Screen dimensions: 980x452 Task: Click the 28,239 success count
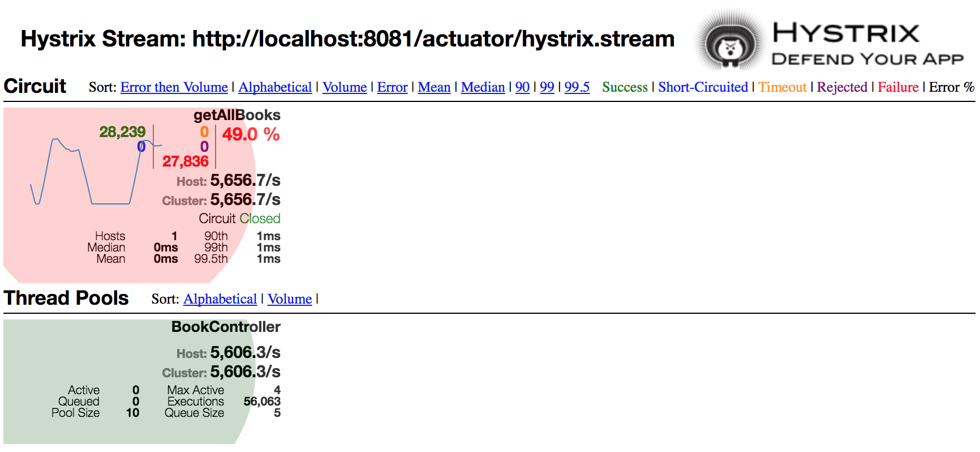(122, 132)
